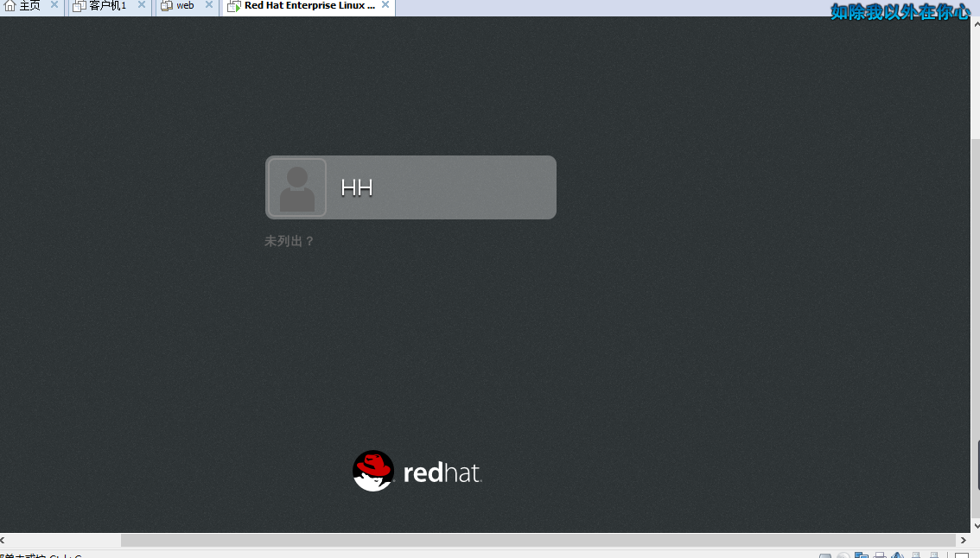Viewport: 980px width, 558px height.
Task: Click the horizontal scrollbar right arrow
Action: point(963,540)
